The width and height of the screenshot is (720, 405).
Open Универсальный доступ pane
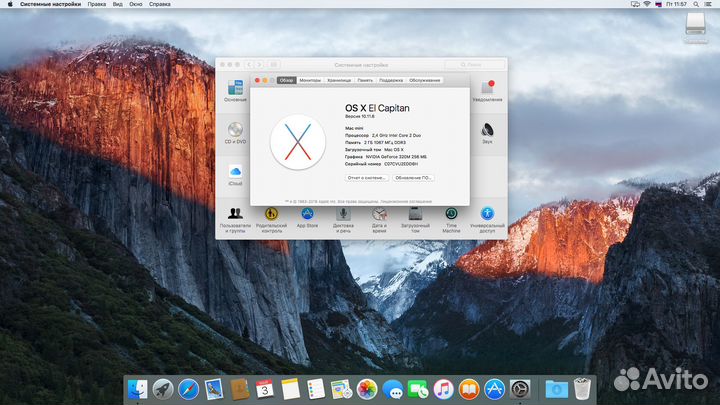487,220
